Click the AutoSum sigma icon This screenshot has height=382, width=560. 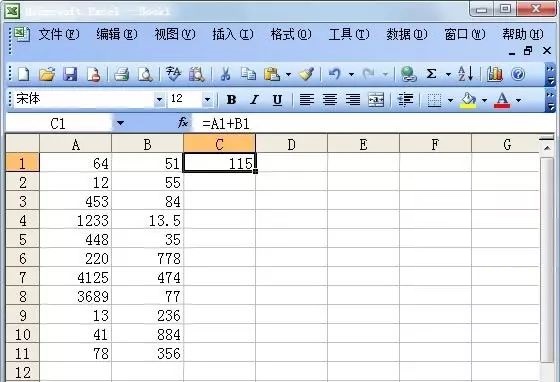[431, 74]
